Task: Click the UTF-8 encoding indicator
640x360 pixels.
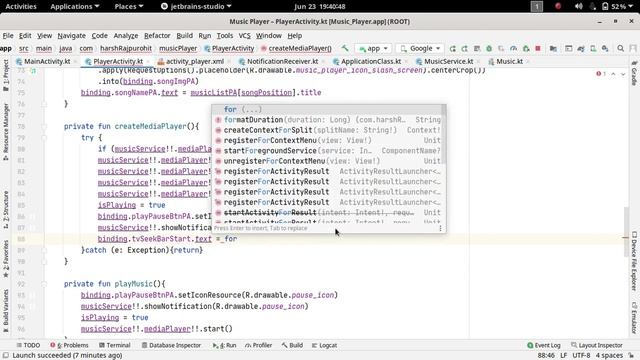Action: tap(581, 356)
